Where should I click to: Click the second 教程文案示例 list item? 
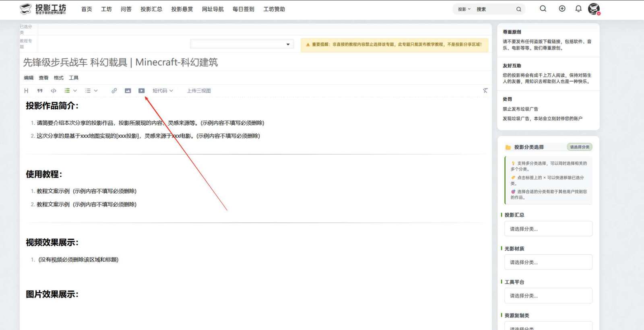click(87, 204)
